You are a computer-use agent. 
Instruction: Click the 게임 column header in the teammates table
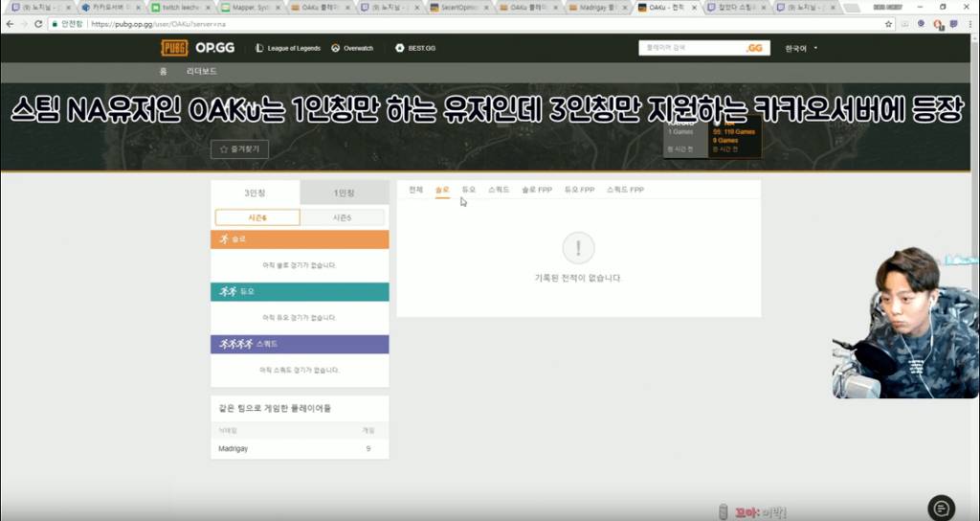(368, 430)
